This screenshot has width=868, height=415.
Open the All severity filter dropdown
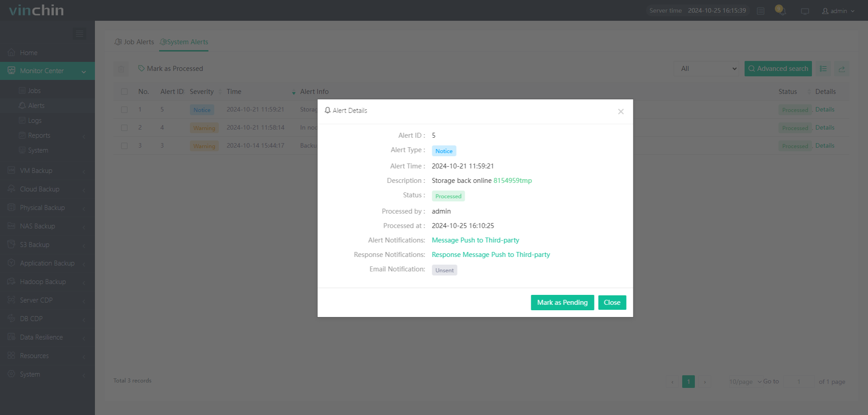tap(706, 69)
